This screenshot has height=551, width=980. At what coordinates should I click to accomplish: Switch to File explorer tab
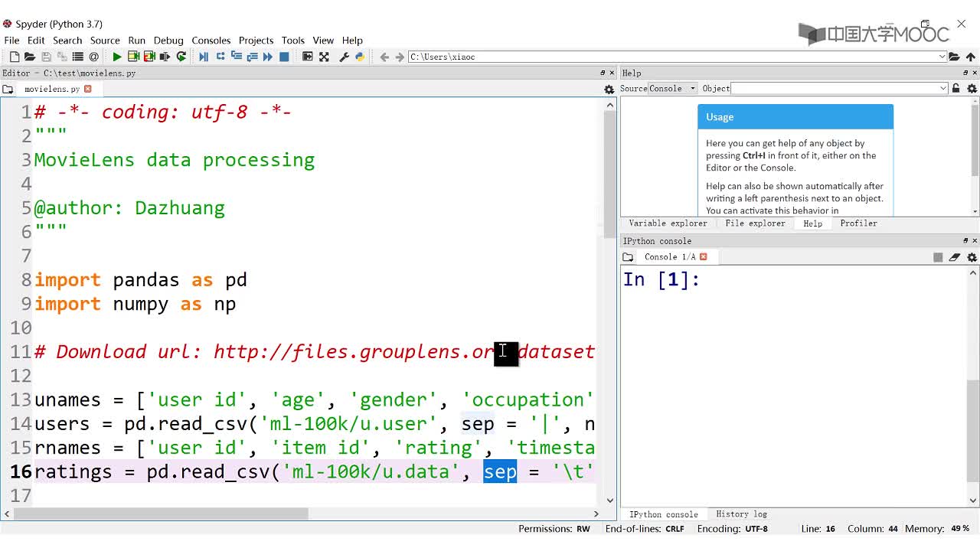[x=755, y=223]
